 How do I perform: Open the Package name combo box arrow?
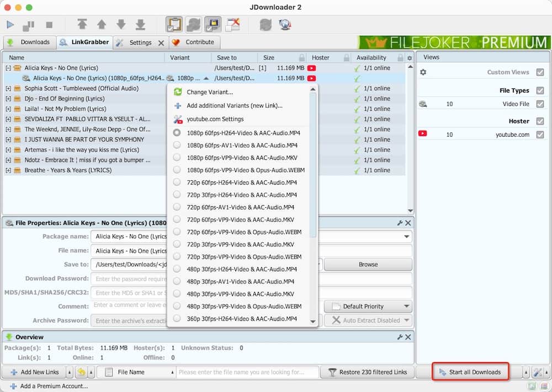click(407, 237)
